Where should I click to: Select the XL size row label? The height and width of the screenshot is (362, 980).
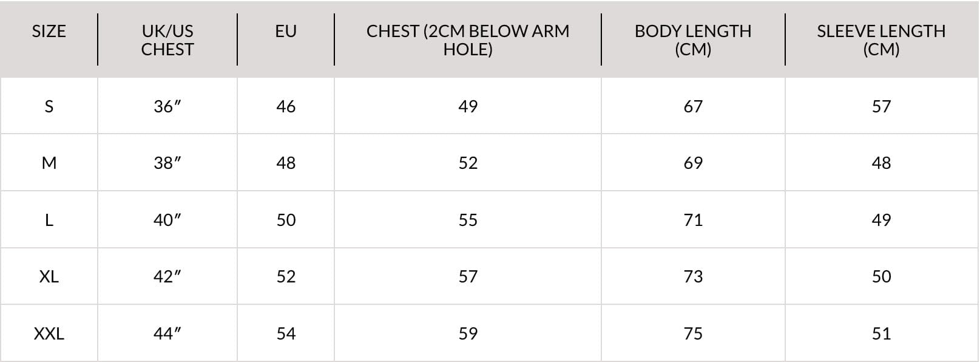[x=49, y=276]
